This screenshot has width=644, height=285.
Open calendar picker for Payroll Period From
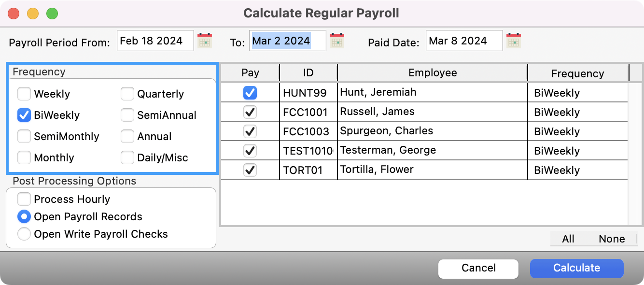[x=205, y=41]
